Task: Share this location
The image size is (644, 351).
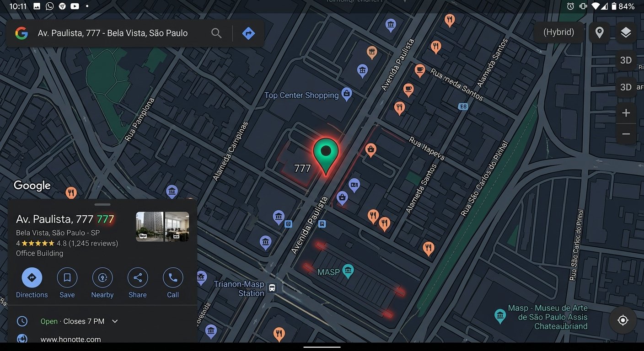Action: 138,283
